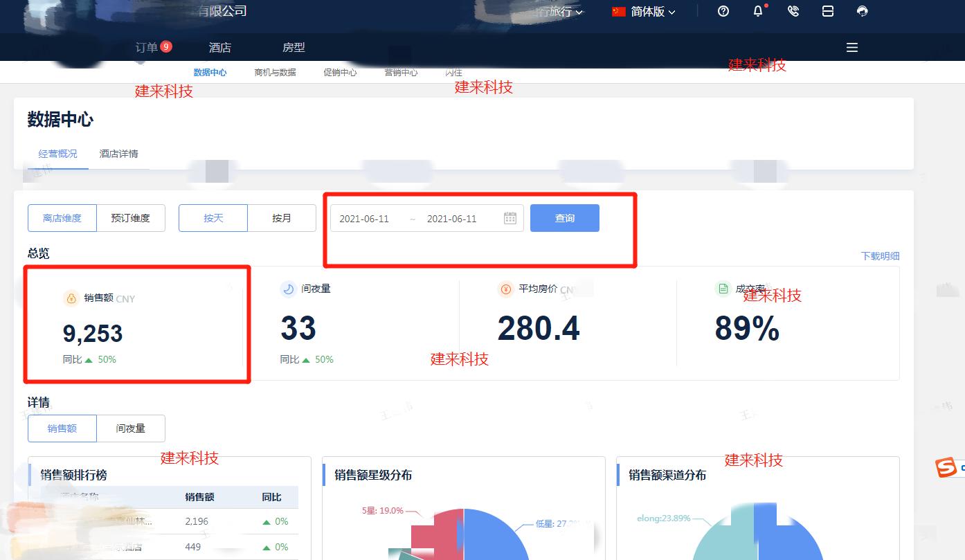Switch statistics to 按月 mode
Image resolution: width=965 pixels, height=560 pixels.
point(282,217)
